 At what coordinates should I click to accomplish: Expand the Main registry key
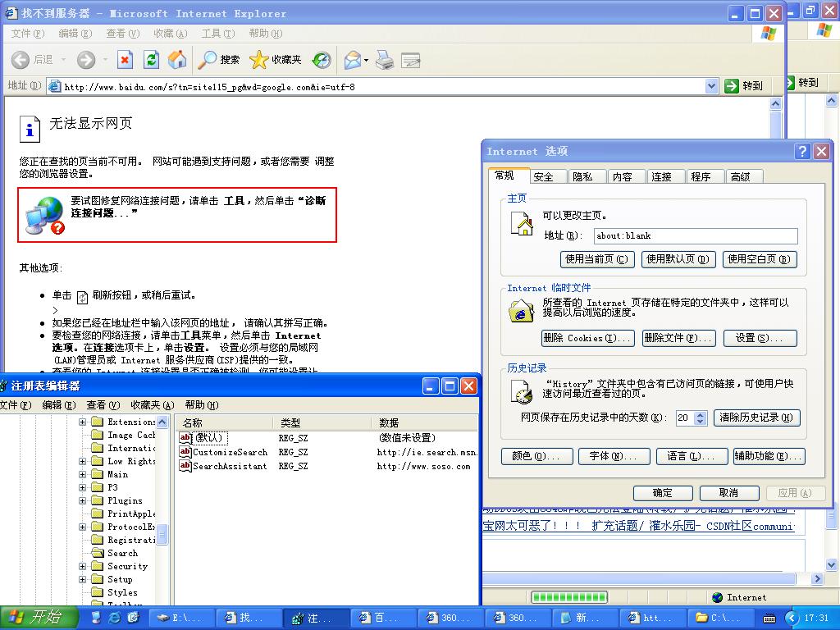tap(83, 475)
